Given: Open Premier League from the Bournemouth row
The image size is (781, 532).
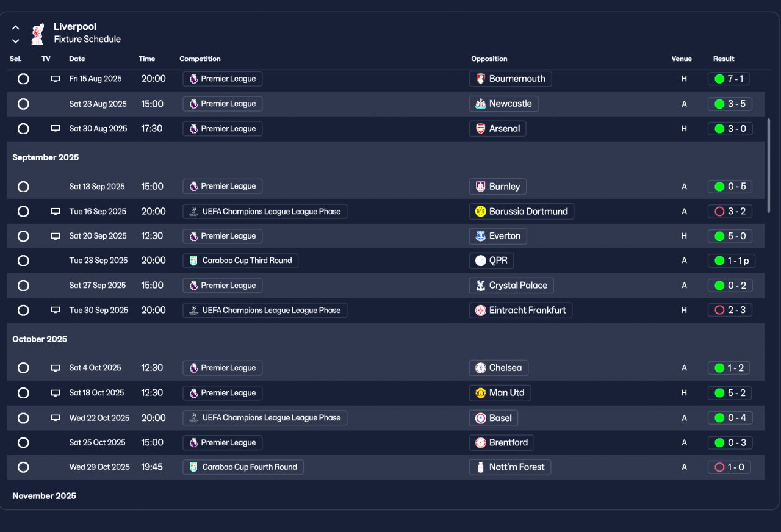Looking at the screenshot, I should click(223, 79).
